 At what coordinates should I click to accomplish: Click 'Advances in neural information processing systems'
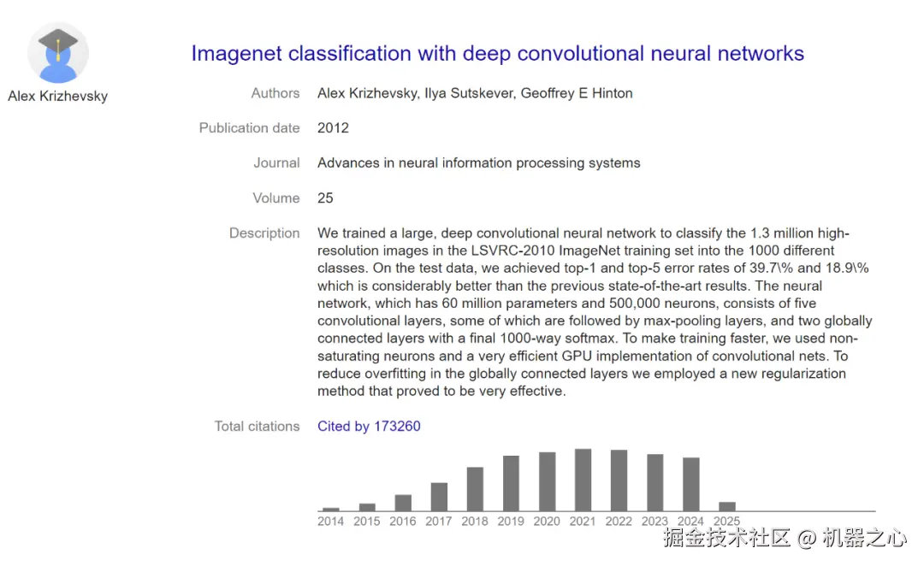[478, 163]
